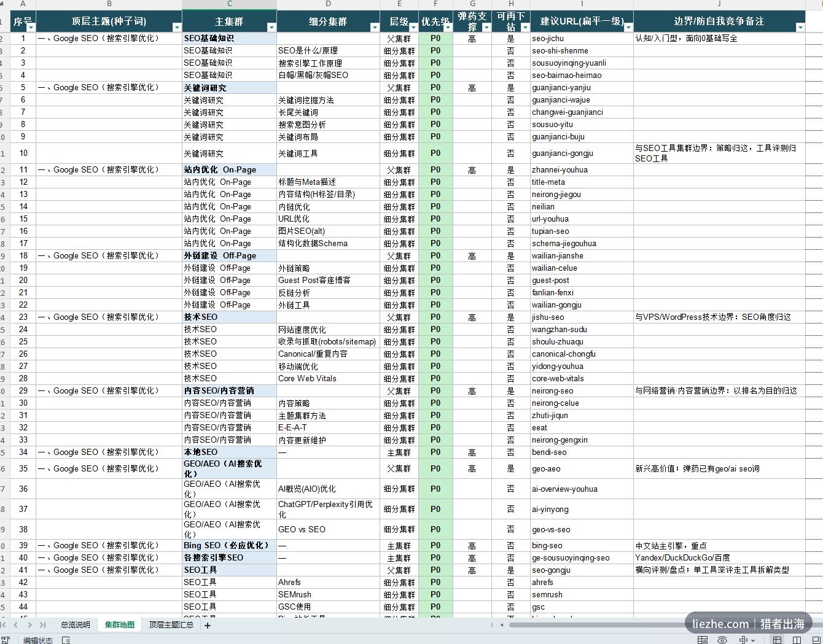This screenshot has width=823, height=644.
Task: Select column D header
Action: 329,4
